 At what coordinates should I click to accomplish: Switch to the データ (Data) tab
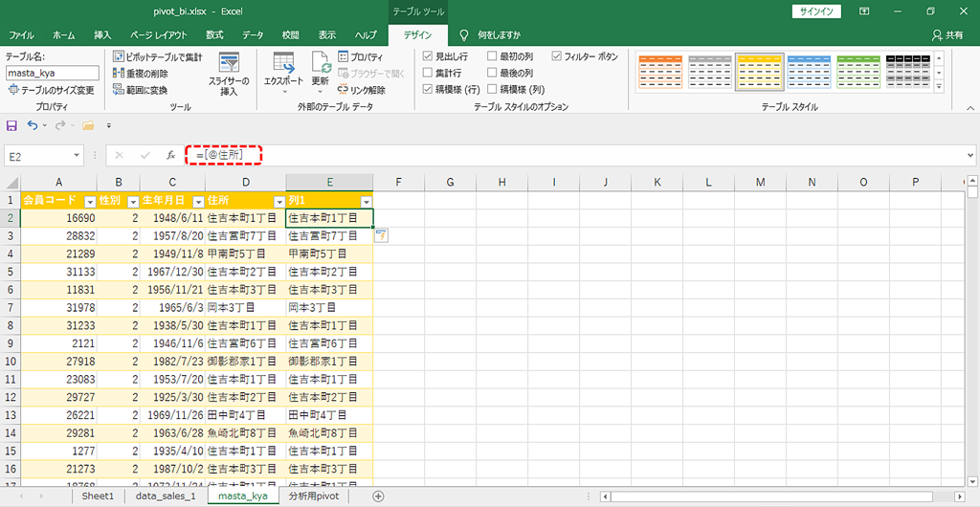tap(253, 35)
